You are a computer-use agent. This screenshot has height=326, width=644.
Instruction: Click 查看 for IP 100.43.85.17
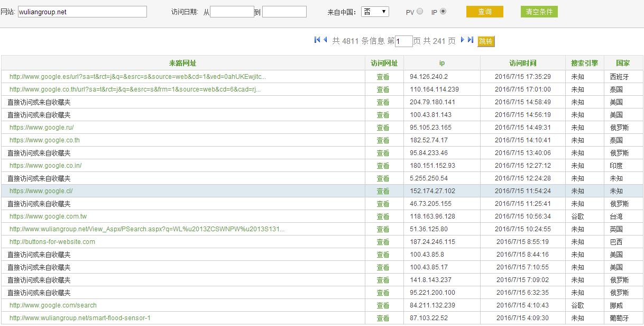pos(383,267)
